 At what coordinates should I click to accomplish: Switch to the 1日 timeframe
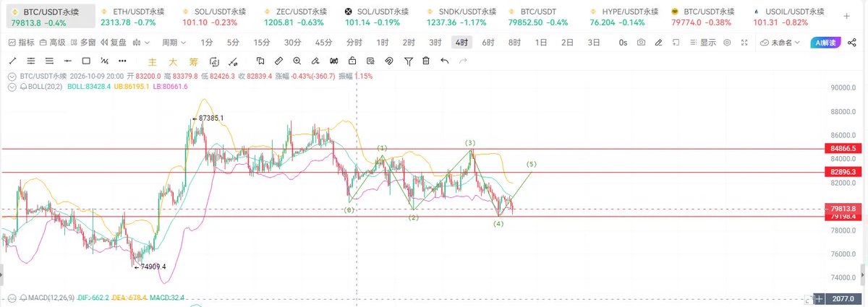tap(540, 43)
